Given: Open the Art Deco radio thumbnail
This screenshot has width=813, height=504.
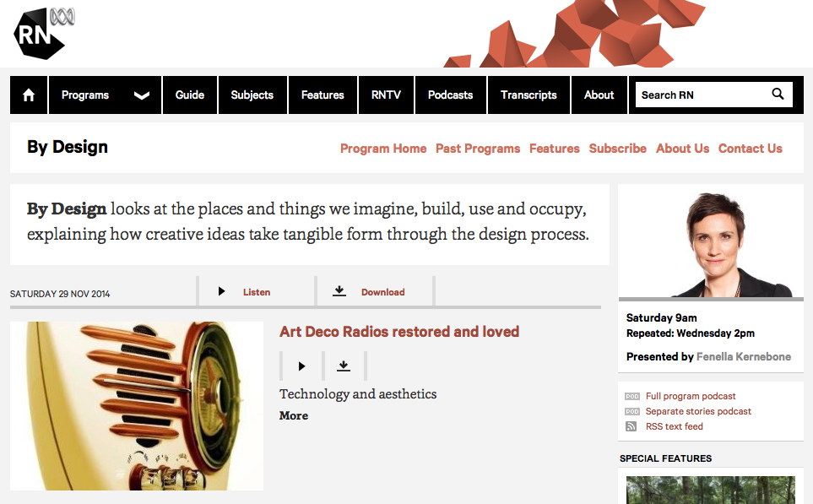Looking at the screenshot, I should tap(137, 405).
